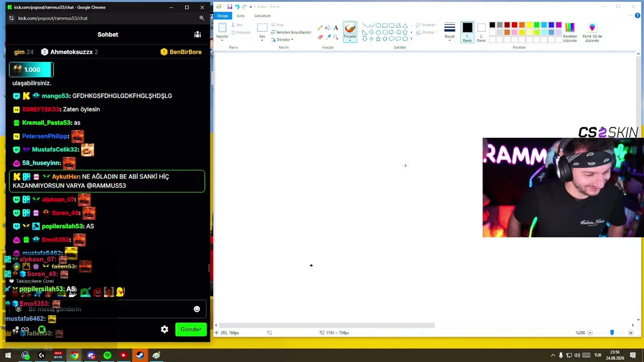Choose the purple color swatch in Paint palette
Image resolution: width=644 pixels, height=362 pixels.
click(x=558, y=25)
